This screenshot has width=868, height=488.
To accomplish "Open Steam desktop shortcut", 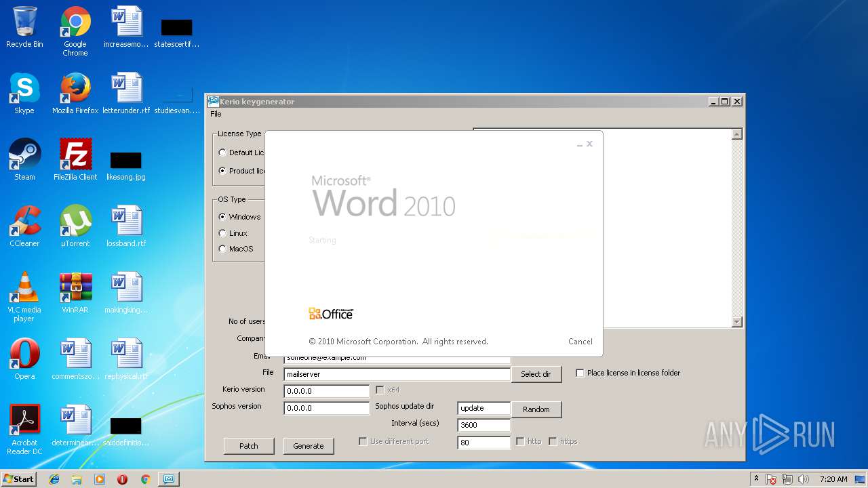I will click(x=24, y=160).
